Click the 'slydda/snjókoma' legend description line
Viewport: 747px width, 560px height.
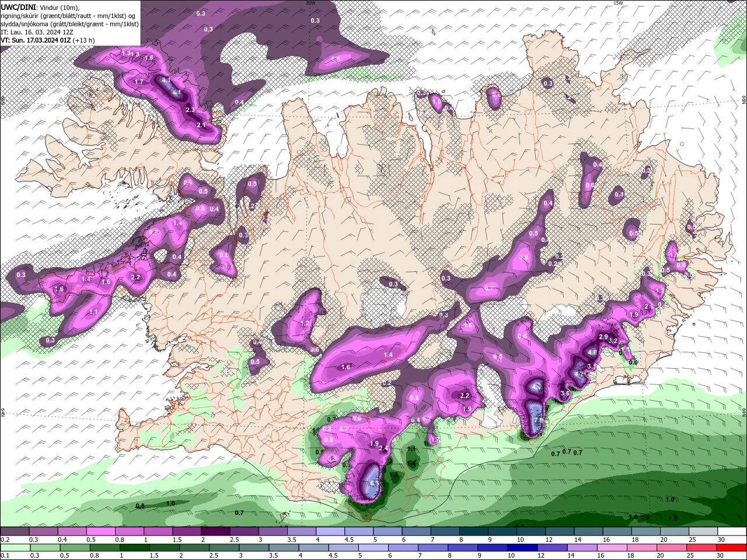point(70,24)
